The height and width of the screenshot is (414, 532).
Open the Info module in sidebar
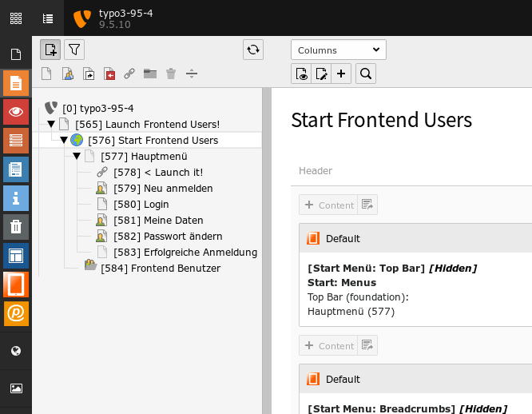click(x=16, y=197)
